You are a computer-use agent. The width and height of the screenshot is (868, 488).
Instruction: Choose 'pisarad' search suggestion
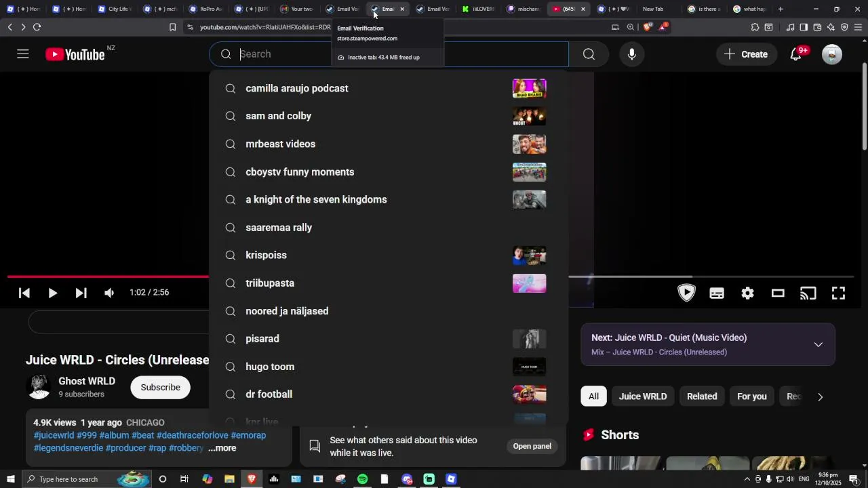coord(389,338)
